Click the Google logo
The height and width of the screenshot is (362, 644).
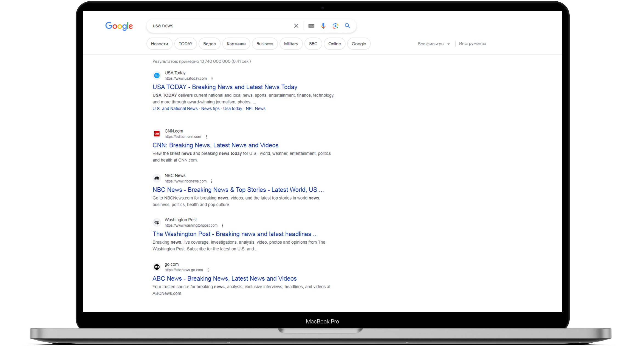point(119,26)
